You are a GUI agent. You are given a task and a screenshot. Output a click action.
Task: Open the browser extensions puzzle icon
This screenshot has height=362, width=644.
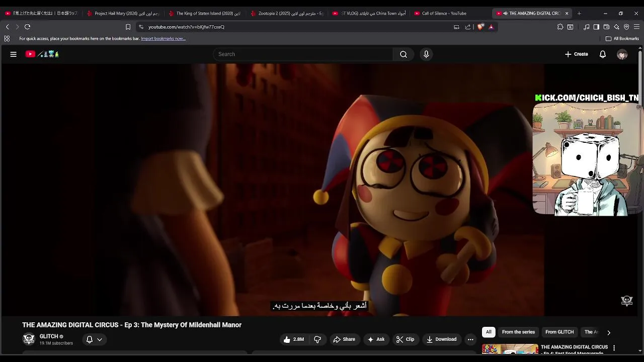560,27
